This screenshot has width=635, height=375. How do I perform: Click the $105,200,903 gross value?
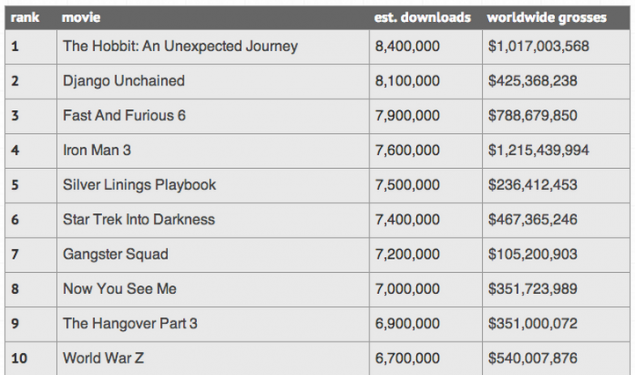point(533,254)
